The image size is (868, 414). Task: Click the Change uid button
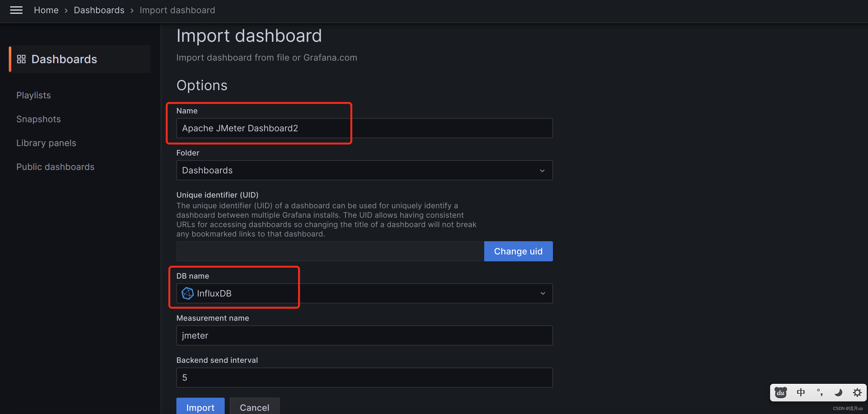pyautogui.click(x=518, y=251)
